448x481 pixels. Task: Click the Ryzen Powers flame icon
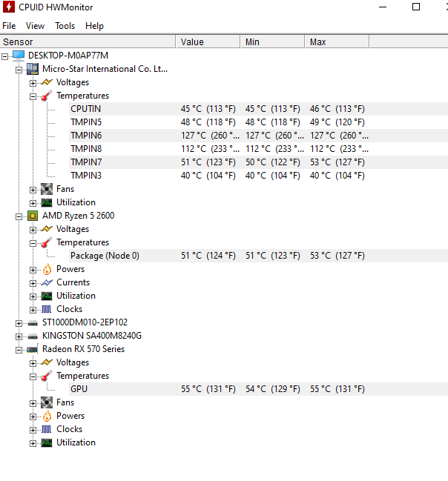click(x=47, y=269)
